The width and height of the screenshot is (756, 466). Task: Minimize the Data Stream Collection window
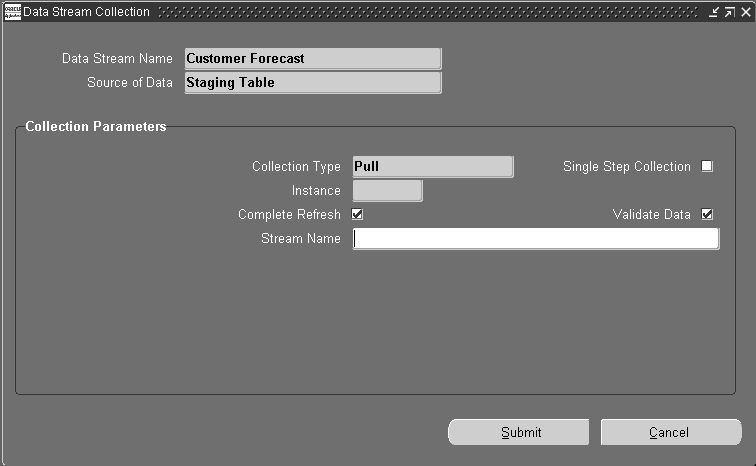coord(714,12)
